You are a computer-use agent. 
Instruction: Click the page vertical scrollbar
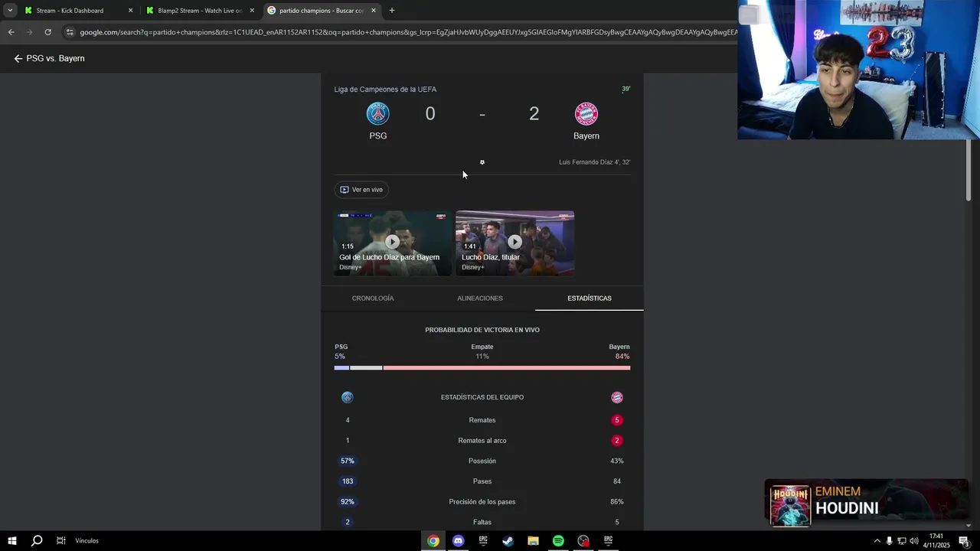968,170
